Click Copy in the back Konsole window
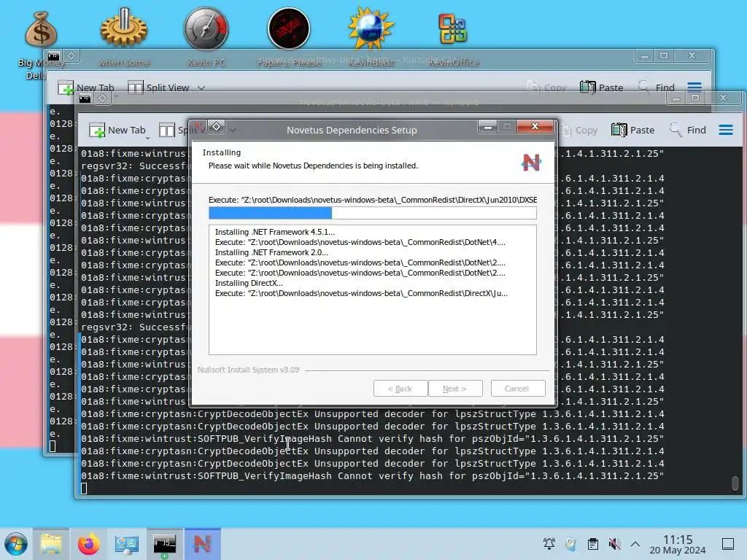Viewport: 747px width, 560px height. 547,87
